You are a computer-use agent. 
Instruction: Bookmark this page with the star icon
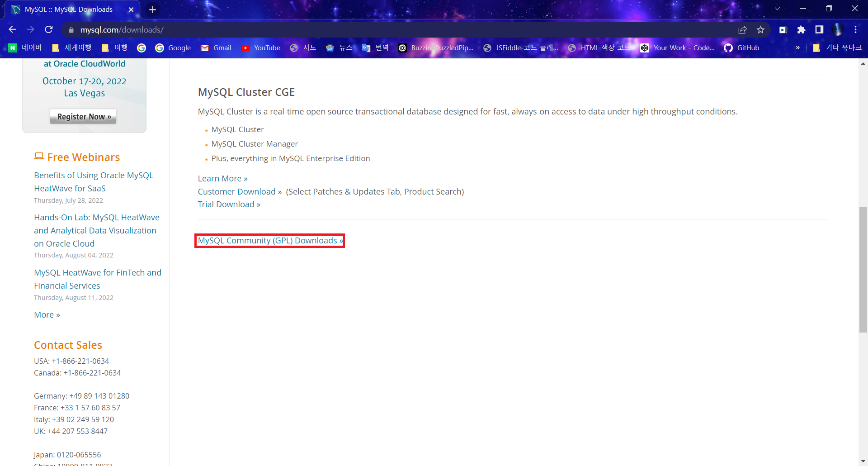click(760, 30)
